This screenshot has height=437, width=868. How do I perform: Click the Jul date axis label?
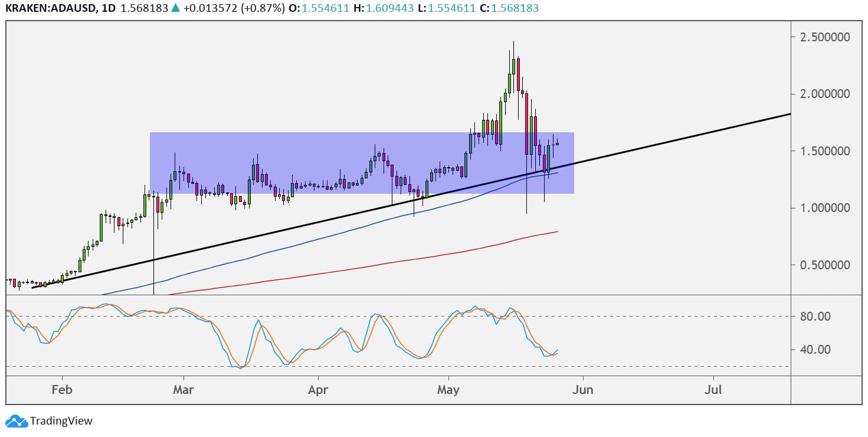click(713, 390)
